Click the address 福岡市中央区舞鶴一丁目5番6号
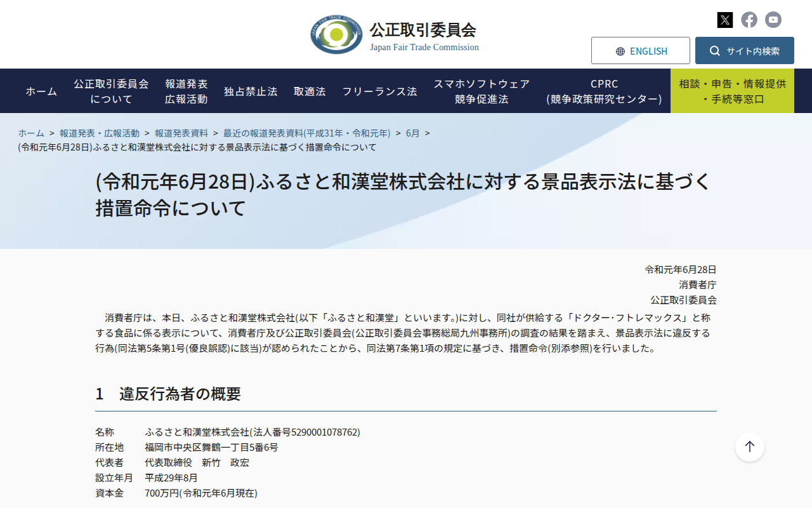Viewport: 812px width, 508px height. pos(211,448)
